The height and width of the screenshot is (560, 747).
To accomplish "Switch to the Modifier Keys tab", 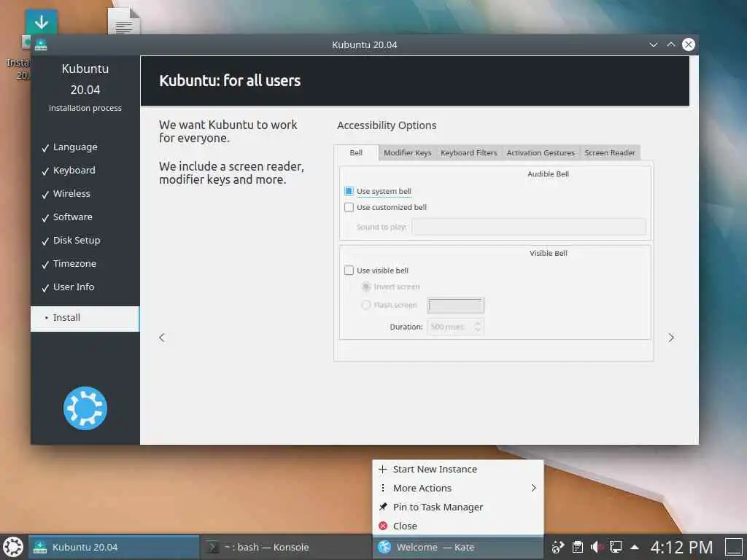I will click(x=407, y=152).
